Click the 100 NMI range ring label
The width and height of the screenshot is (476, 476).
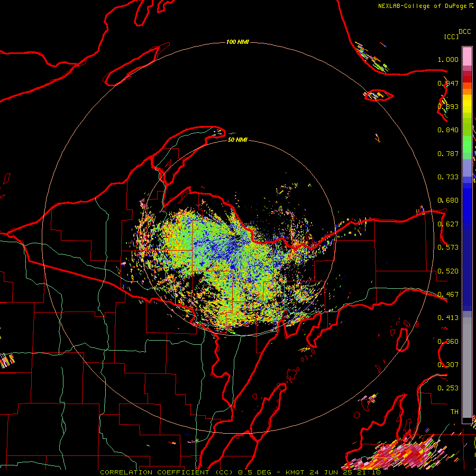coord(237,42)
